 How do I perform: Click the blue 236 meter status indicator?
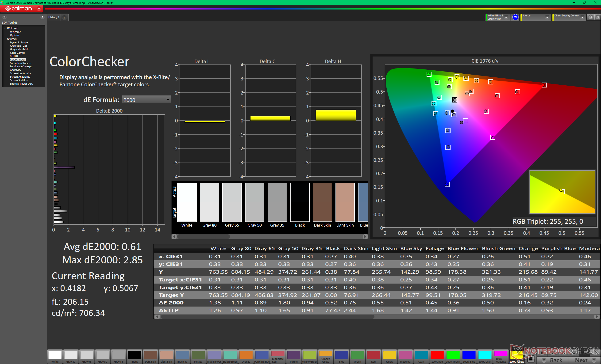[515, 17]
